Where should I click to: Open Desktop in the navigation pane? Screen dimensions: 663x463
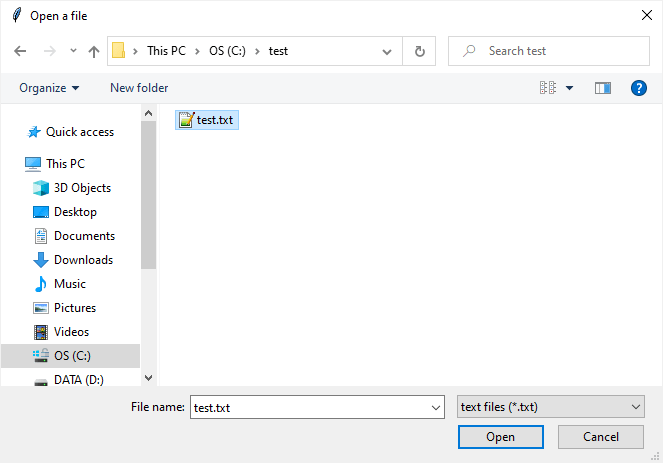click(x=75, y=212)
